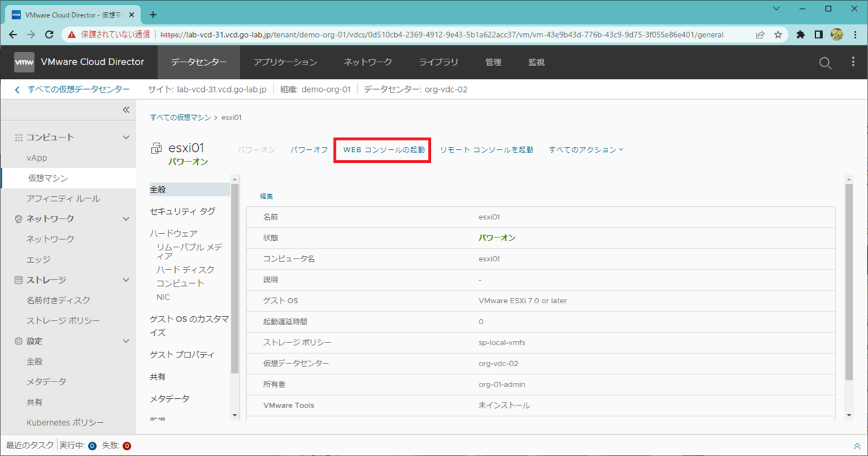The image size is (868, 456).
Task: Open the Chrome three-dot menu
Action: 854,34
